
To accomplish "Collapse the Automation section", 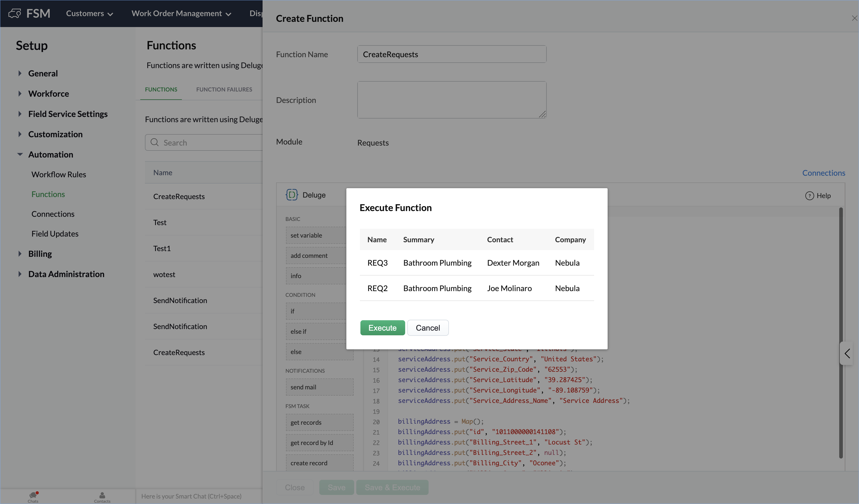I will [20, 155].
